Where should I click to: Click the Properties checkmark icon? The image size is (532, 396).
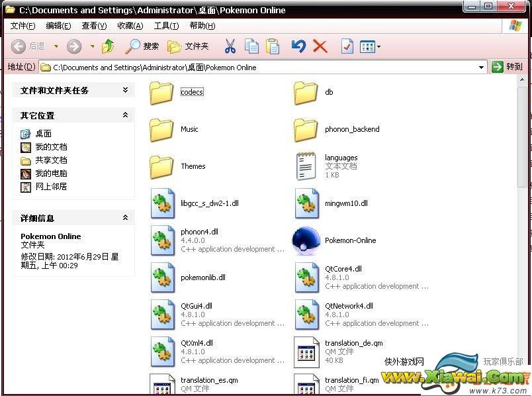(347, 46)
